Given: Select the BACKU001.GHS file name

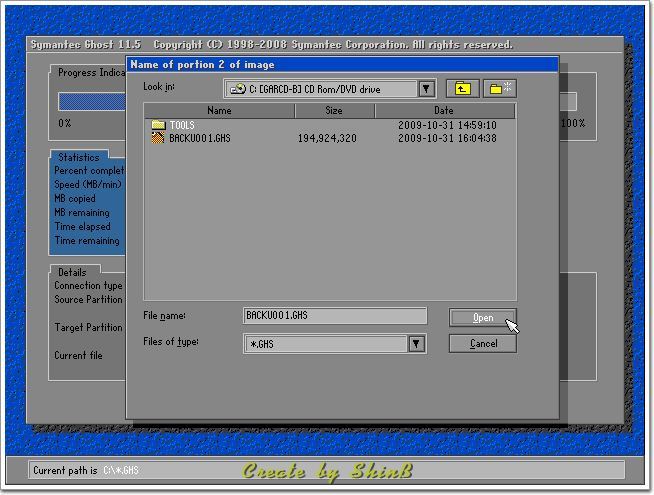Looking at the screenshot, I should click(200, 138).
